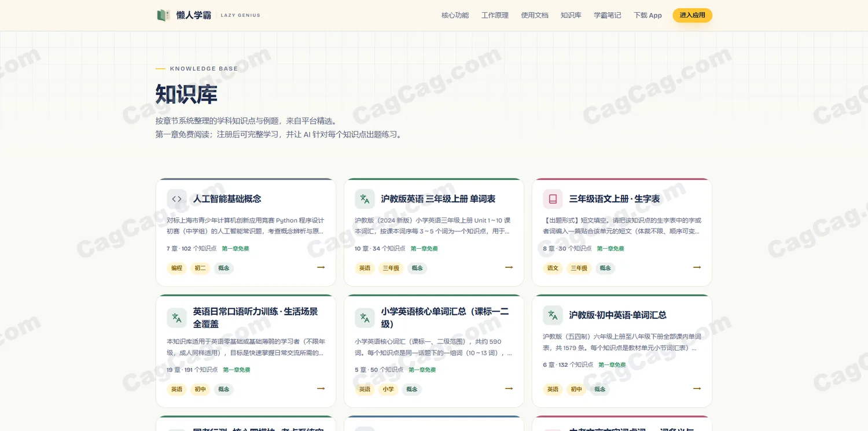Open the 三年级语文上册·生字表 title
This screenshot has height=431, width=868.
[615, 199]
